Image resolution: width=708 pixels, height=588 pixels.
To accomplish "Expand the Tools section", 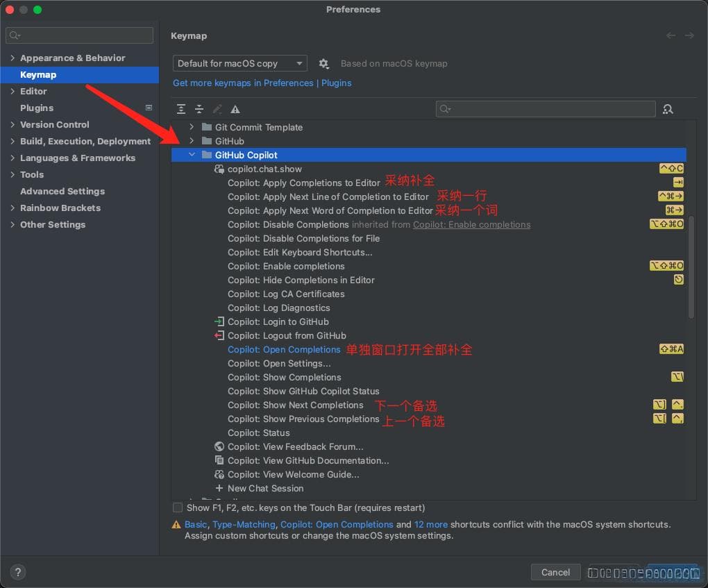I will [x=12, y=174].
